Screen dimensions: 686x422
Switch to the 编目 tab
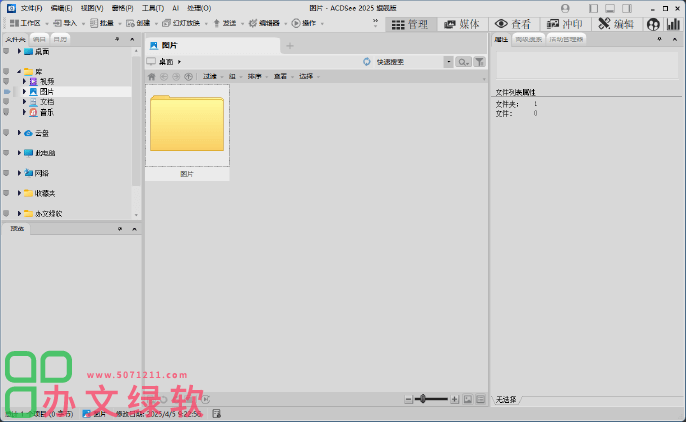click(39, 39)
